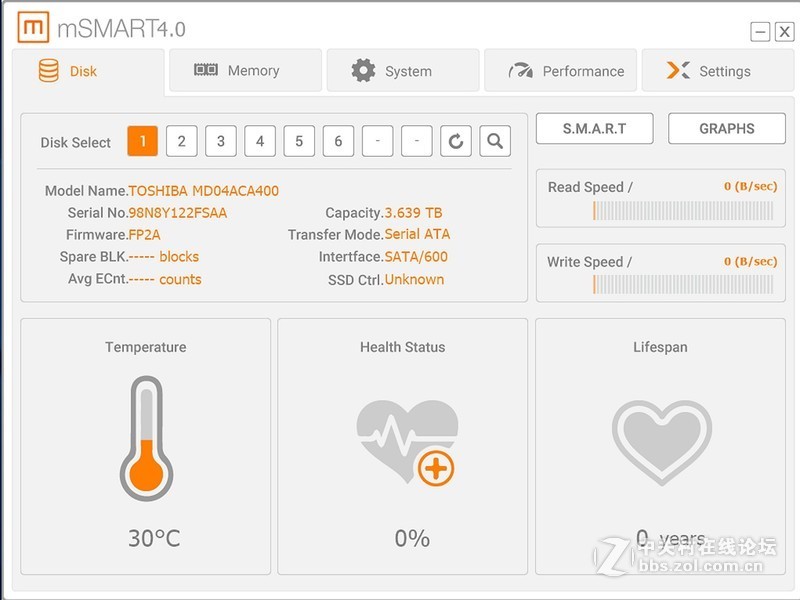Click the 0% health reading
Viewport: 800px width, 600px height.
tap(412, 538)
